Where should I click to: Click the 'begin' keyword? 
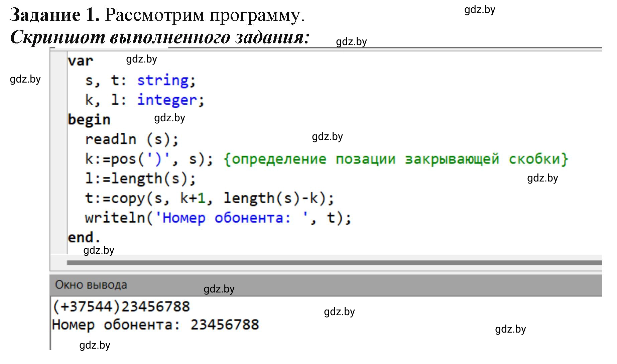pyautogui.click(x=89, y=120)
